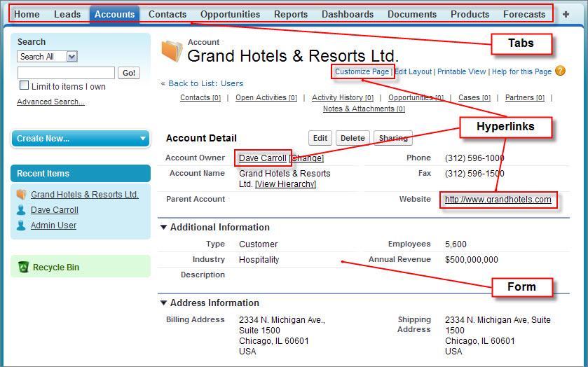This screenshot has width=588, height=367.
Task: Open the Advanced Search link
Action: point(50,102)
